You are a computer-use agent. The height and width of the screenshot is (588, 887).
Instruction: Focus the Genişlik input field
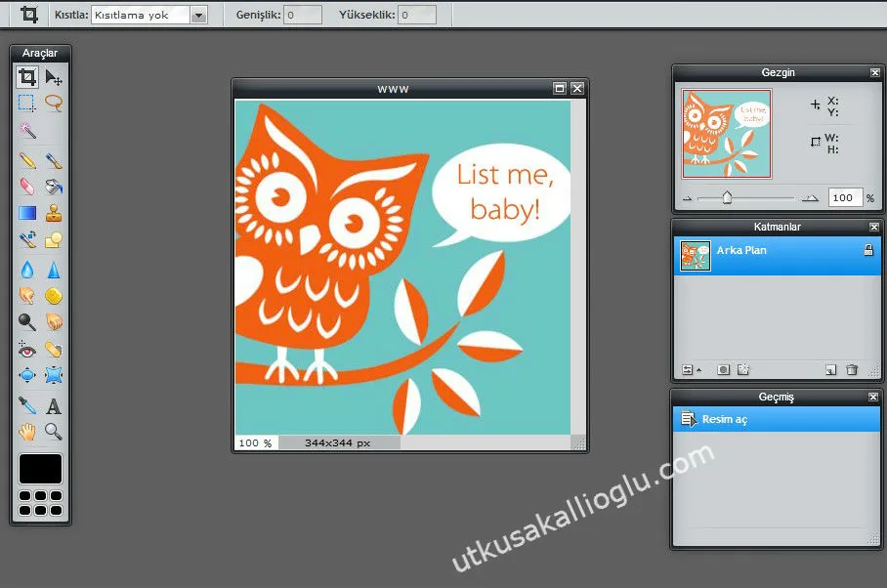303,15
